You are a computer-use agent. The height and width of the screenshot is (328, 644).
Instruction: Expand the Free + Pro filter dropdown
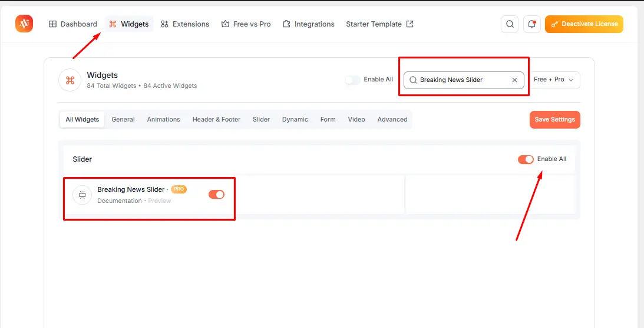pos(554,80)
